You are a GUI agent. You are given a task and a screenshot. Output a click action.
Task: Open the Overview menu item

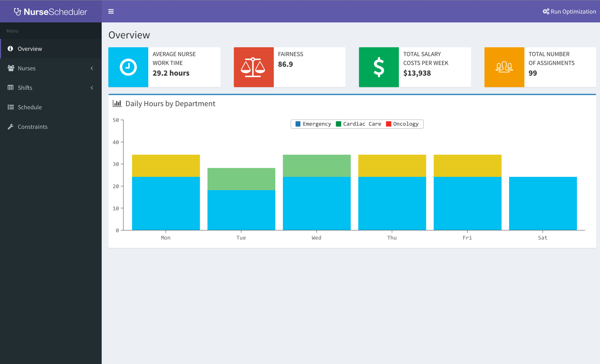tap(30, 49)
